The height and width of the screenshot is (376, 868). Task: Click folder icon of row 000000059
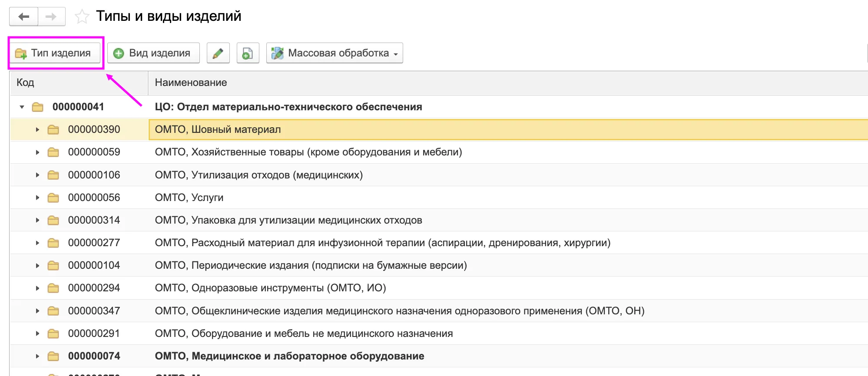(x=53, y=152)
